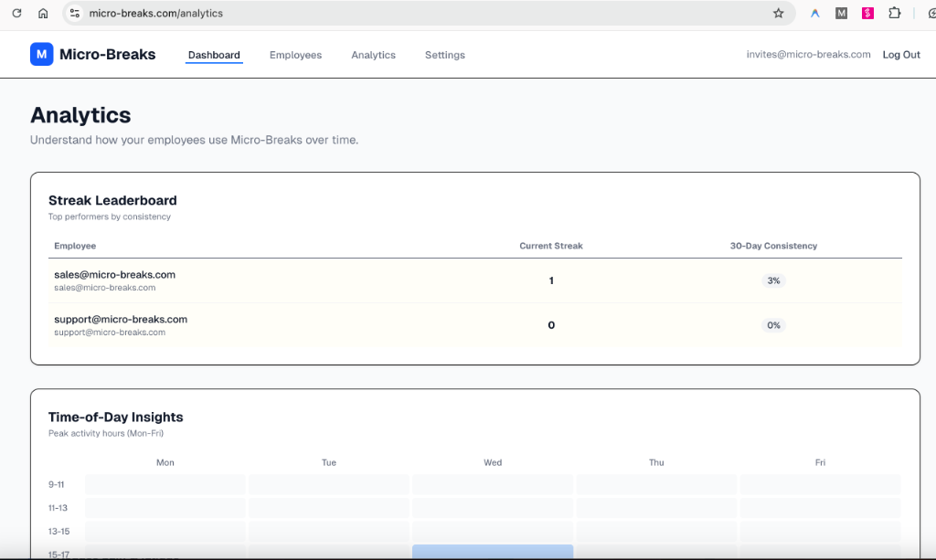Click the 3% consistency badge
936x560 pixels.
[x=773, y=280]
